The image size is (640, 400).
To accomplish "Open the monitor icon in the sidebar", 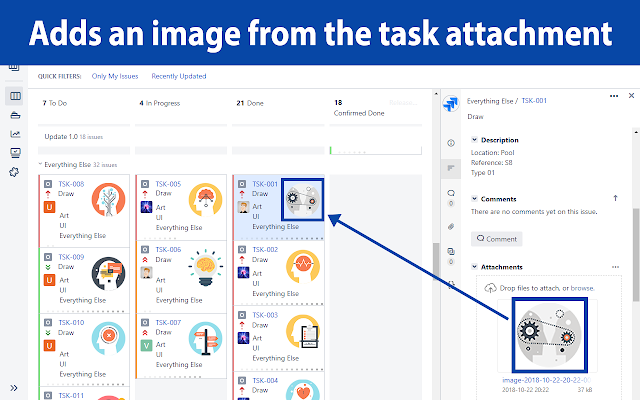I will click(x=15, y=153).
